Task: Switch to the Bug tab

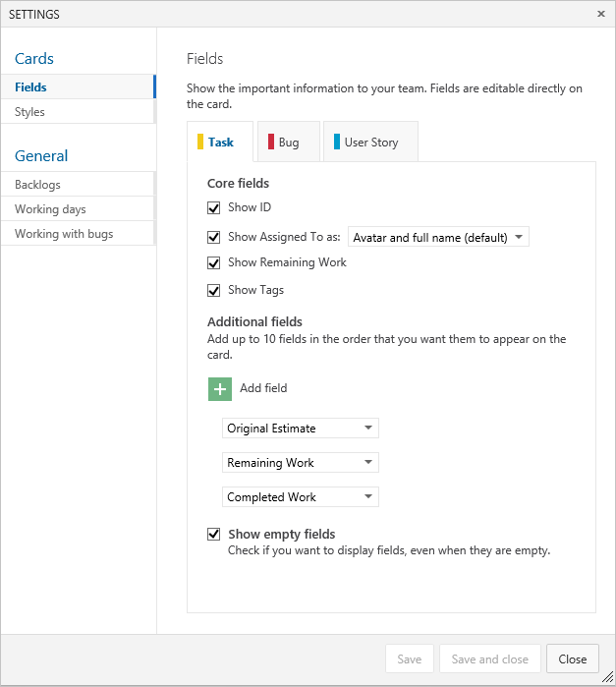Action: tap(289, 142)
